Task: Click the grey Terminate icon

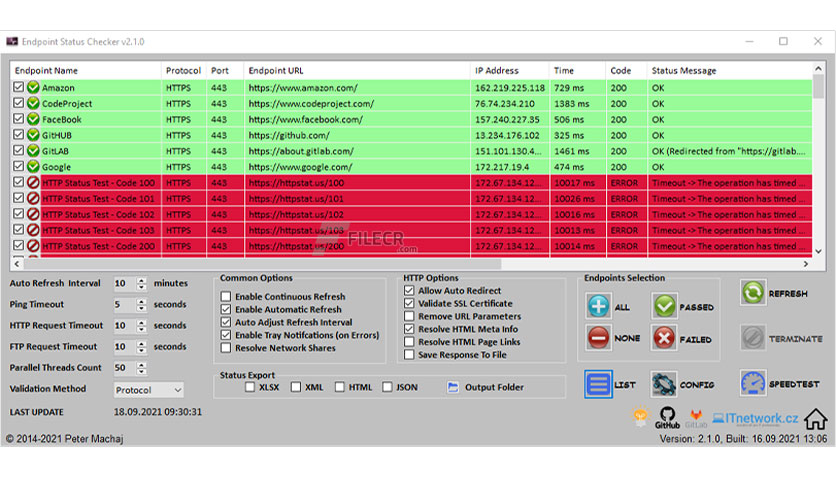Action: click(753, 338)
